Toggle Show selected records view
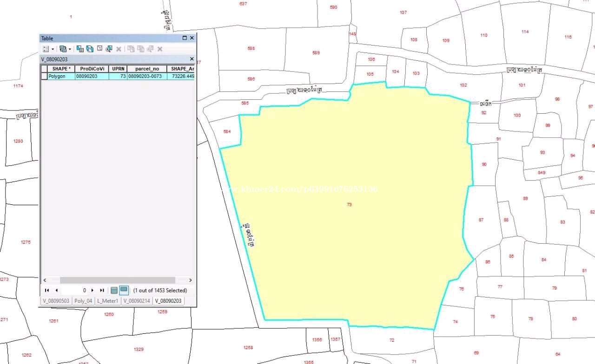 point(124,290)
